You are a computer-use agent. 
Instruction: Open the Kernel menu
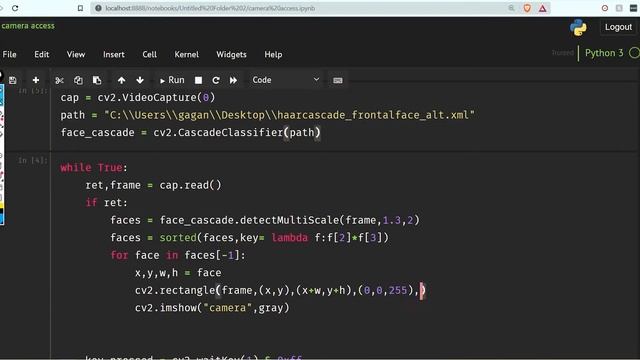pyautogui.click(x=187, y=54)
